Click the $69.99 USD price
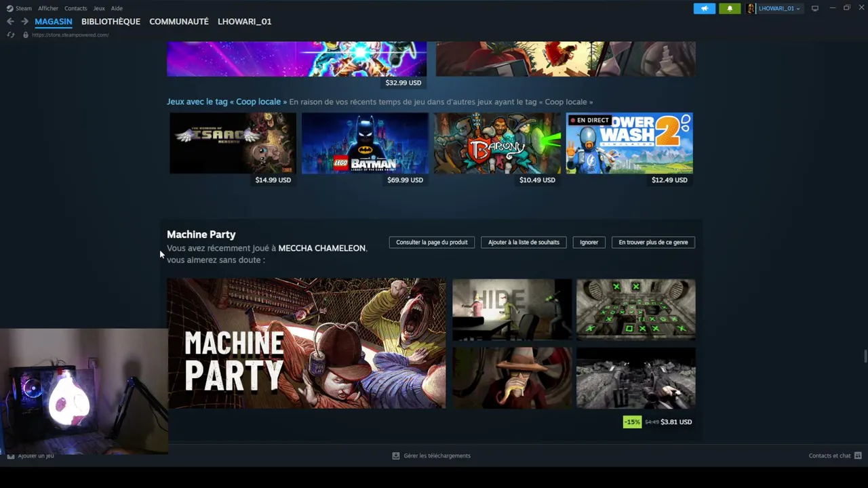Viewport: 868px width, 488px height. click(405, 180)
